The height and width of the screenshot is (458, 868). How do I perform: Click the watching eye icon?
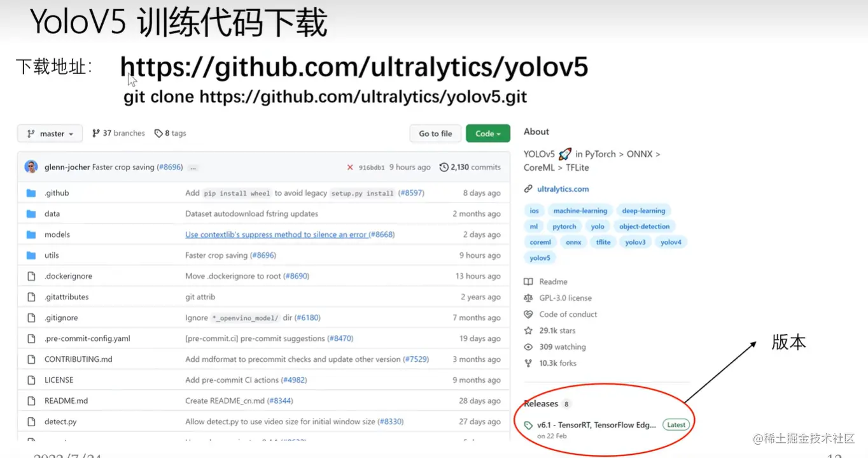tap(528, 347)
